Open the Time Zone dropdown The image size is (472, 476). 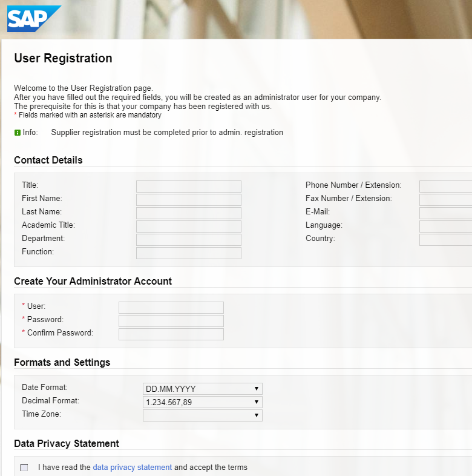tap(203, 415)
